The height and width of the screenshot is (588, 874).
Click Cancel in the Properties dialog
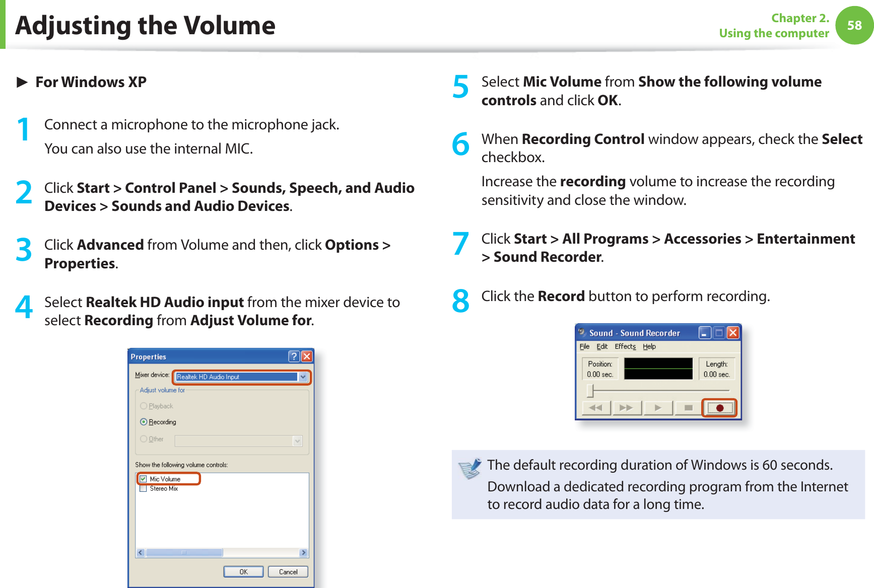click(288, 572)
